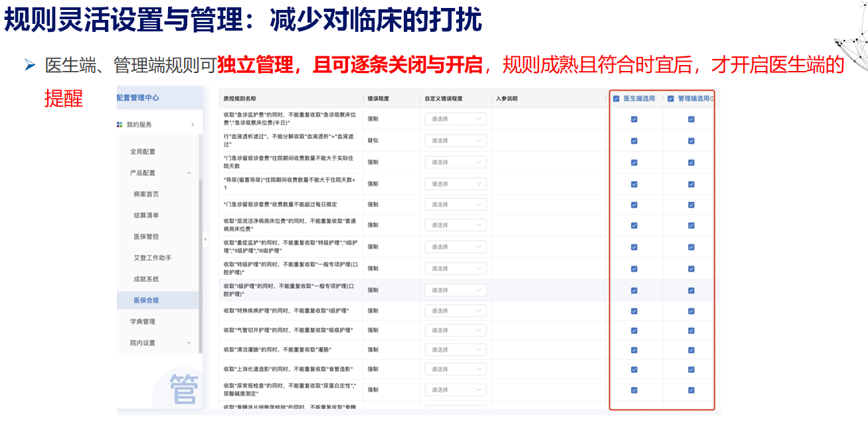Click the sidebar collapse arrow handle
This screenshot has width=868, height=438.
tap(205, 239)
